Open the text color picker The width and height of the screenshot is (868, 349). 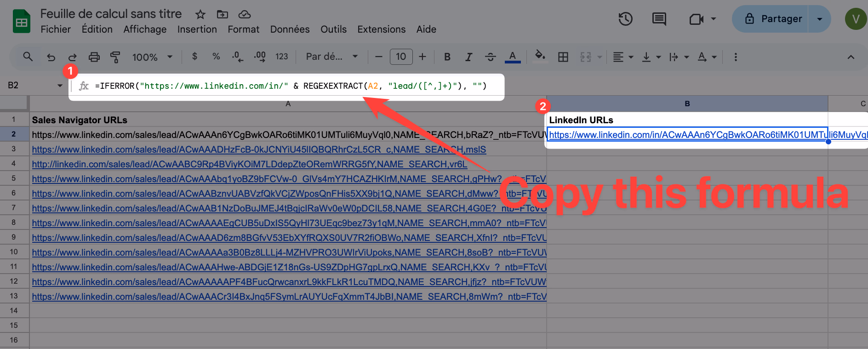click(x=513, y=57)
